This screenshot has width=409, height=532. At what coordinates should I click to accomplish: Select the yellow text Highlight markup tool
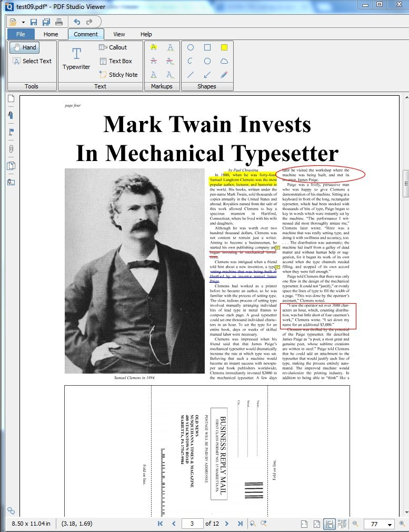tap(154, 47)
